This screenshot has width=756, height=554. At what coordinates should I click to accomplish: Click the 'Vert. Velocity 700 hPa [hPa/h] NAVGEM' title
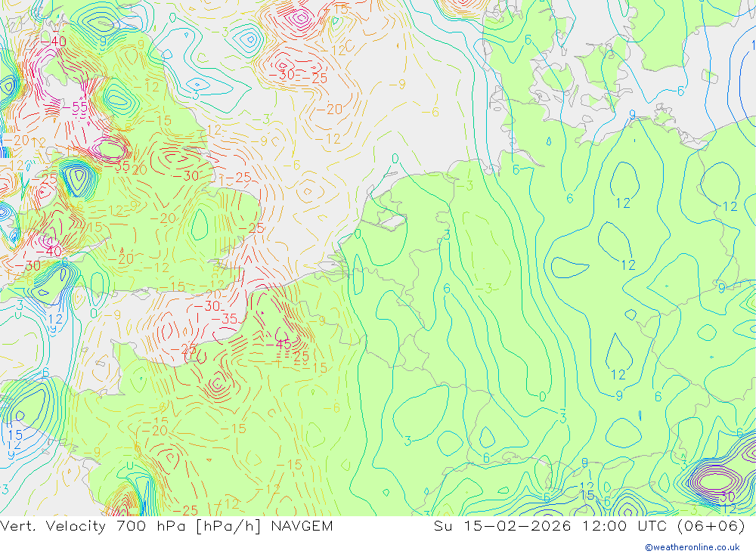pyautogui.click(x=166, y=526)
